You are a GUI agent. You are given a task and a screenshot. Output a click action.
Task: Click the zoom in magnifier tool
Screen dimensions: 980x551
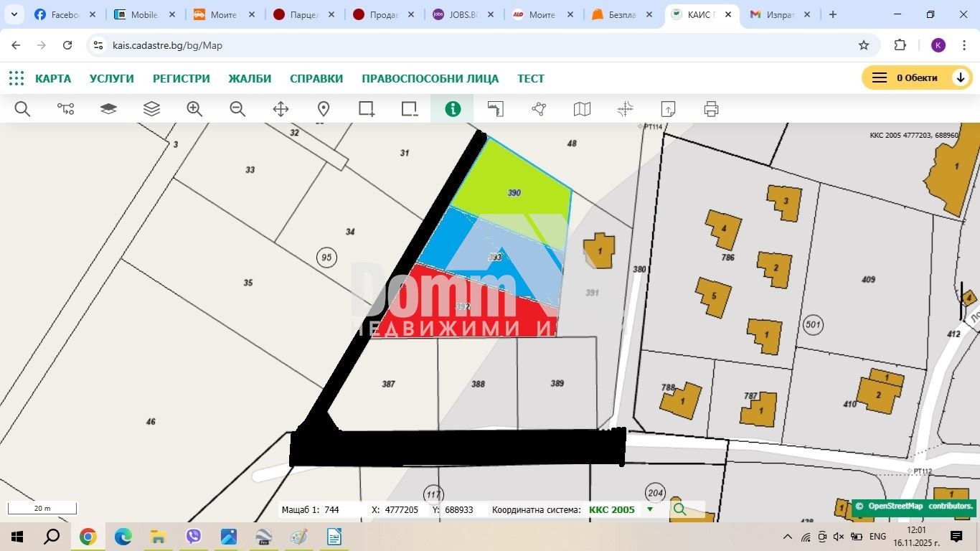coord(194,109)
